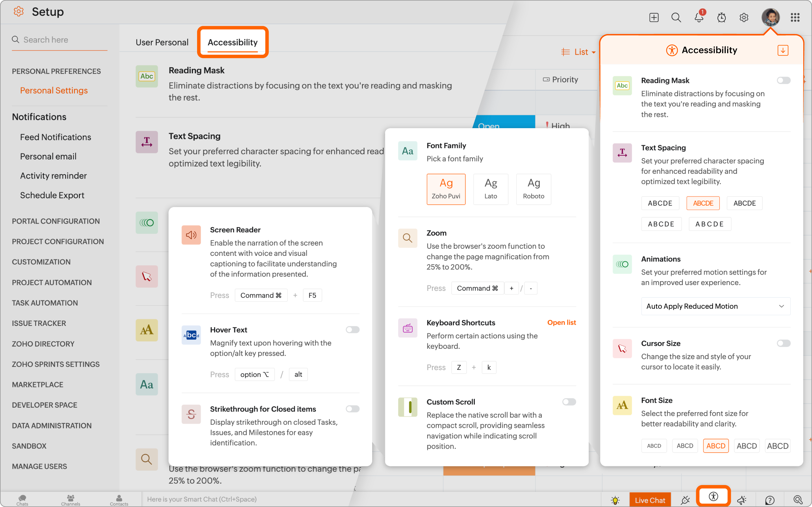This screenshot has width=812, height=507.
Task: Click the accessibility icon in bottom bar
Action: coord(713,497)
